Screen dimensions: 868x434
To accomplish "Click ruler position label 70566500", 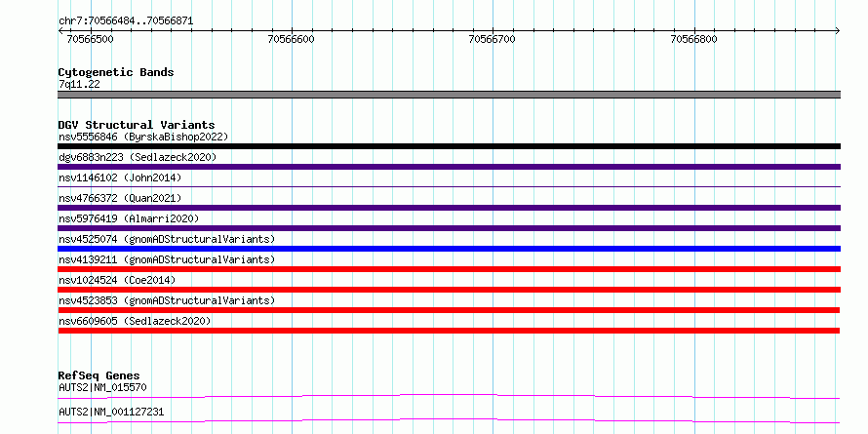I will pyautogui.click(x=90, y=39).
